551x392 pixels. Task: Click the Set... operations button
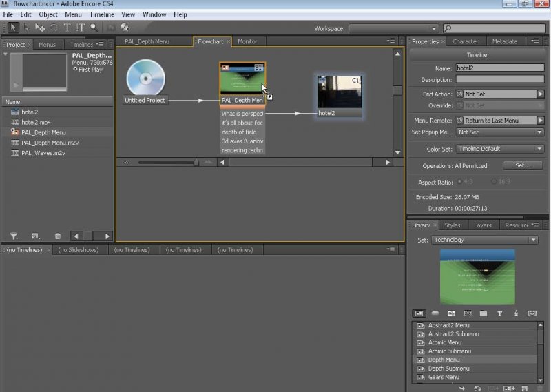(523, 165)
